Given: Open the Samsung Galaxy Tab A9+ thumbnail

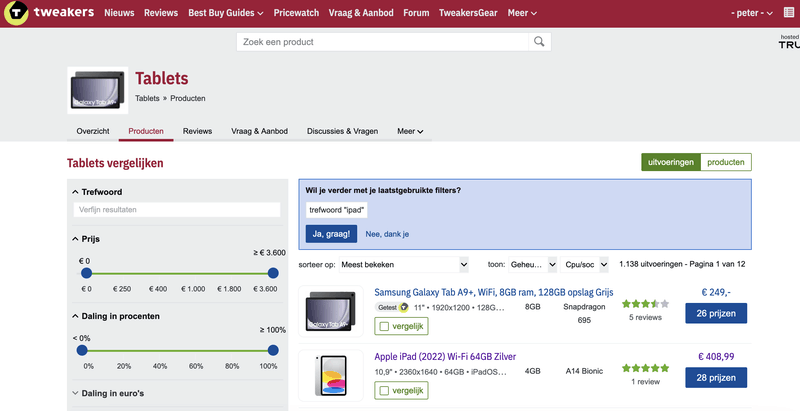Looking at the screenshot, I should [x=331, y=312].
